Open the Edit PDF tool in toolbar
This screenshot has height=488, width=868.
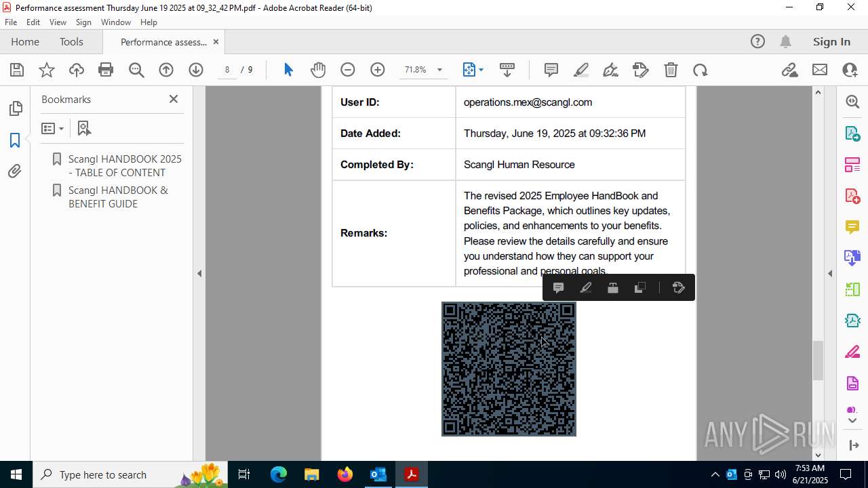click(x=641, y=70)
